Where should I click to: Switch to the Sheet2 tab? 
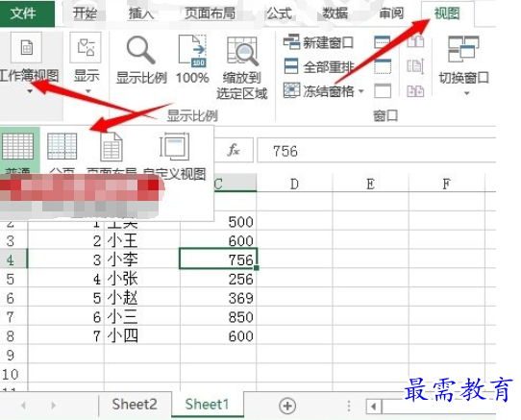point(135,405)
